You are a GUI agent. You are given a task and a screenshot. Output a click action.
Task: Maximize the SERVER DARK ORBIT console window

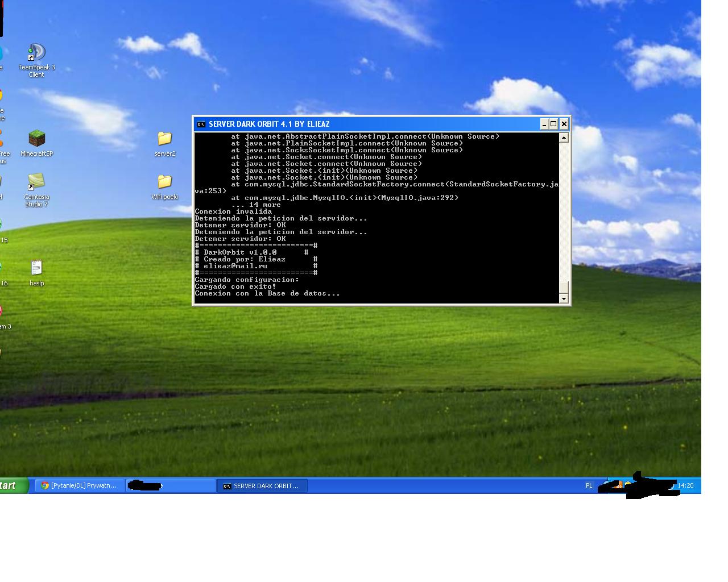point(553,124)
